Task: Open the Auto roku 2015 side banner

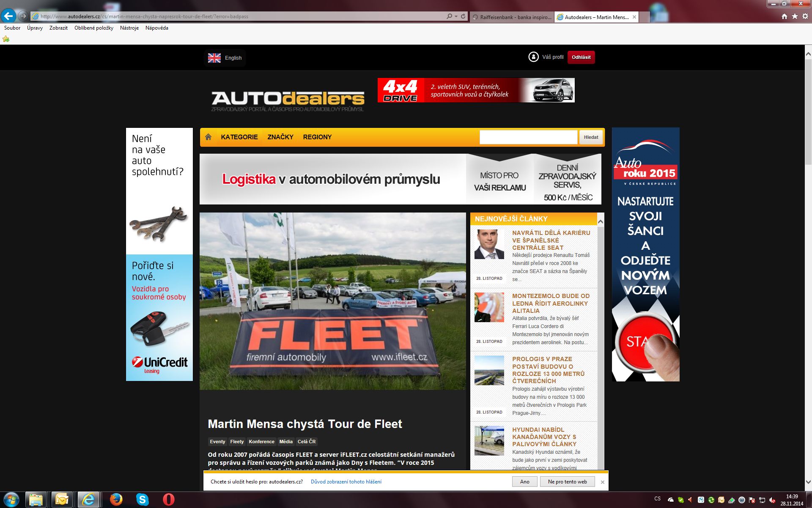Action: pyautogui.click(x=646, y=254)
